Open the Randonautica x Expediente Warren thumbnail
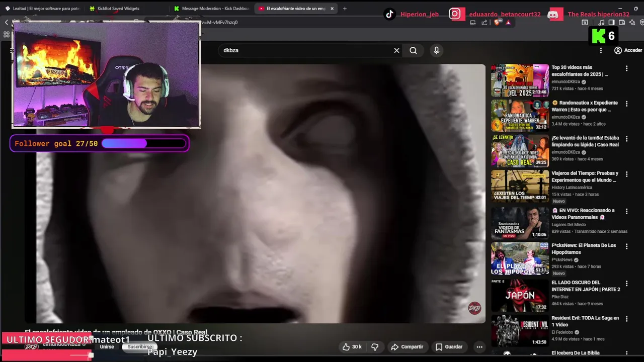The height and width of the screenshot is (362, 644). (520, 116)
